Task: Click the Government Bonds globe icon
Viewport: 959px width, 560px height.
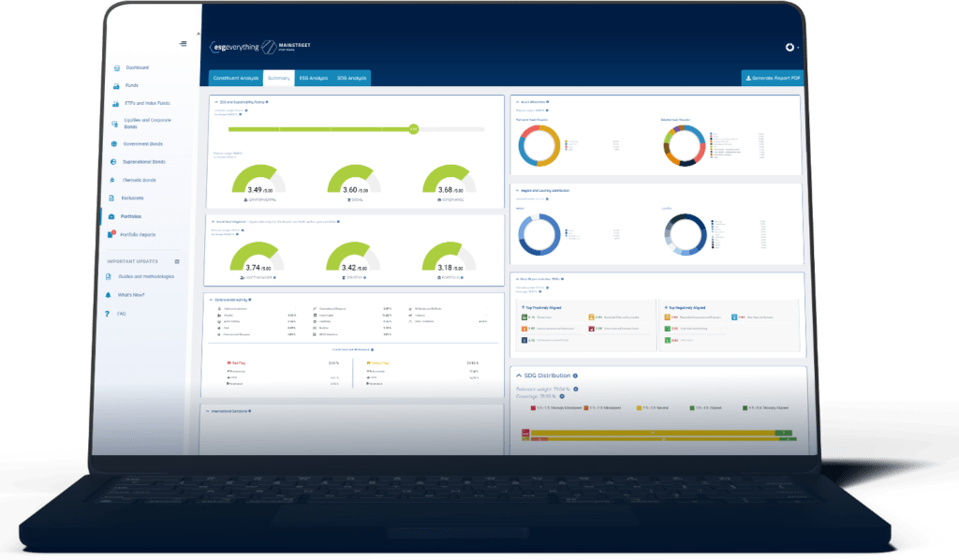Action: (114, 144)
